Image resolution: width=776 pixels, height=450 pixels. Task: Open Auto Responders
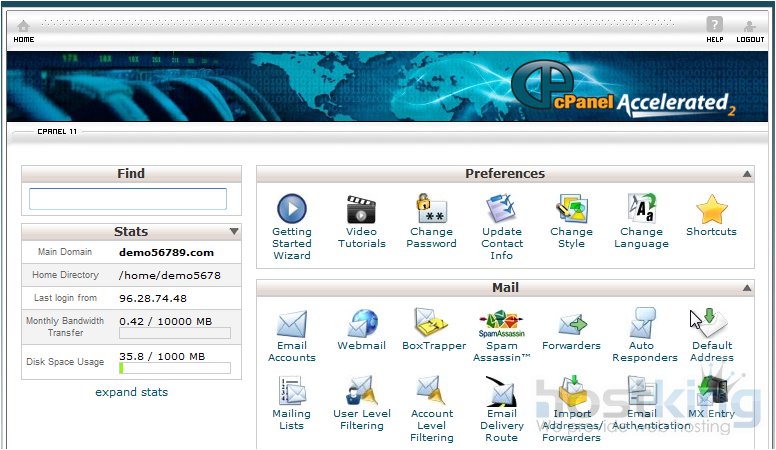[642, 324]
